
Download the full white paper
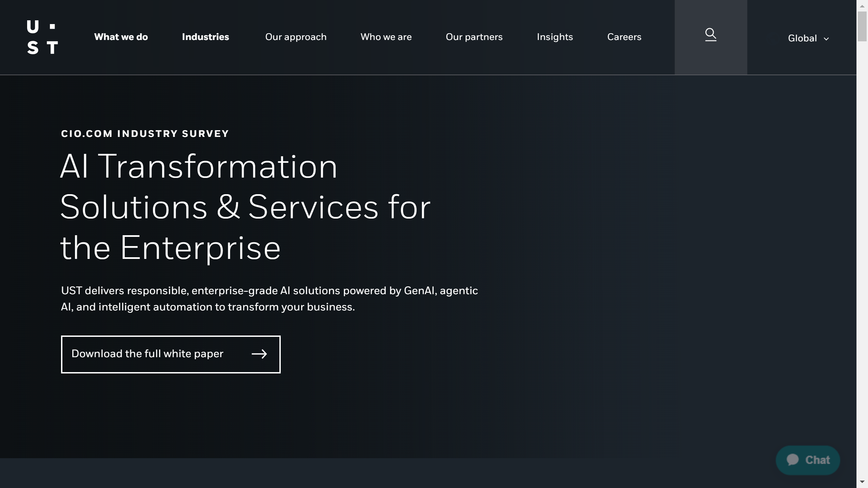pos(147,354)
